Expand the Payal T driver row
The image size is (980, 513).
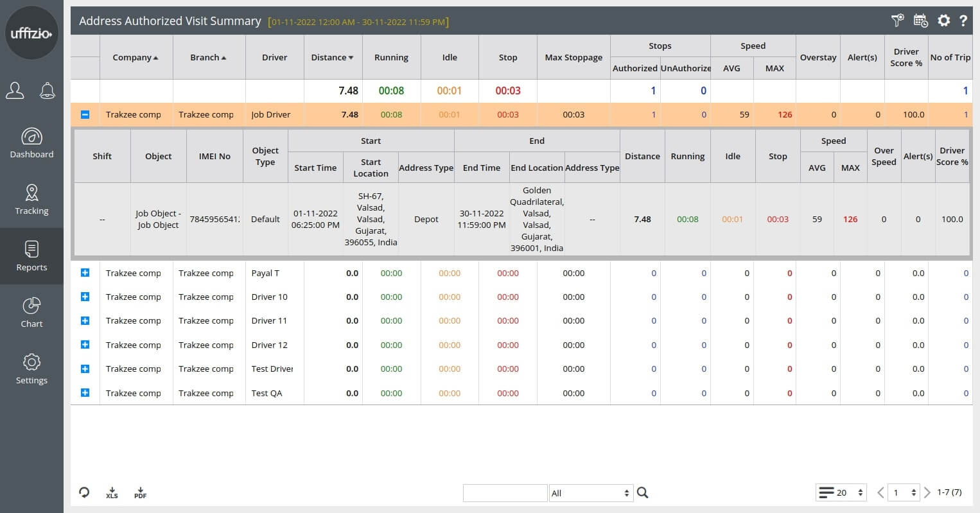(85, 273)
